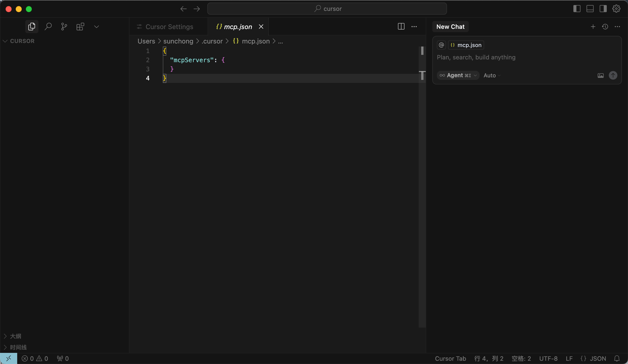Open settings gear icon in title bar
The width and height of the screenshot is (628, 364).
point(616,9)
